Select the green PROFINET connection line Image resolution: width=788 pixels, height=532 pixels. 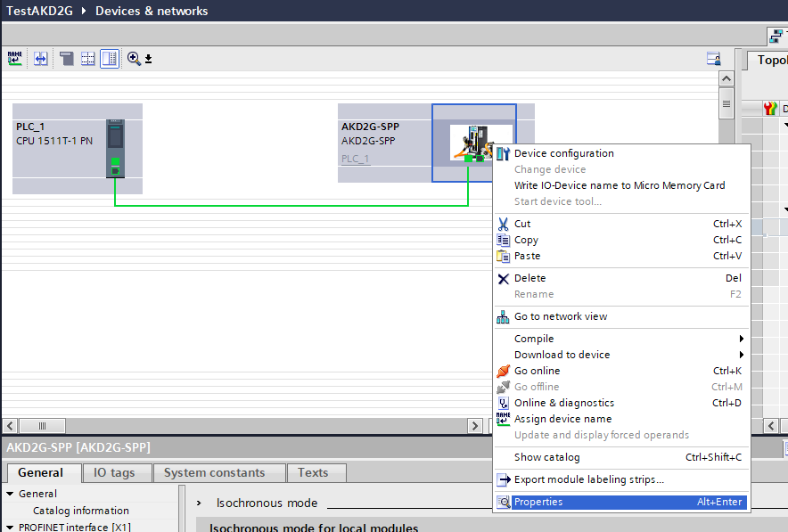click(291, 206)
